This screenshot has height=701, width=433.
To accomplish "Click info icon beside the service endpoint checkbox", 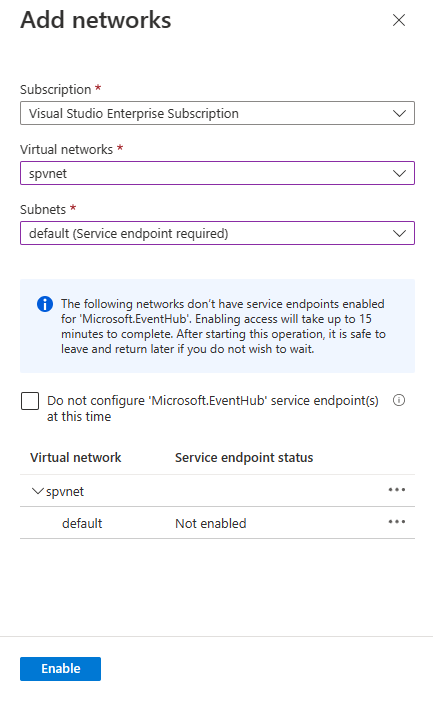I will pyautogui.click(x=399, y=400).
